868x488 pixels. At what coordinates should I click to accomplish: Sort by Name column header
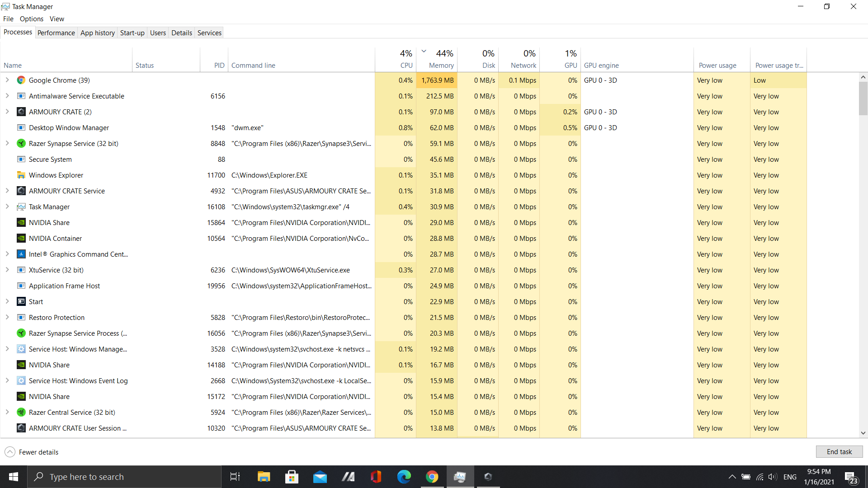[x=66, y=59]
